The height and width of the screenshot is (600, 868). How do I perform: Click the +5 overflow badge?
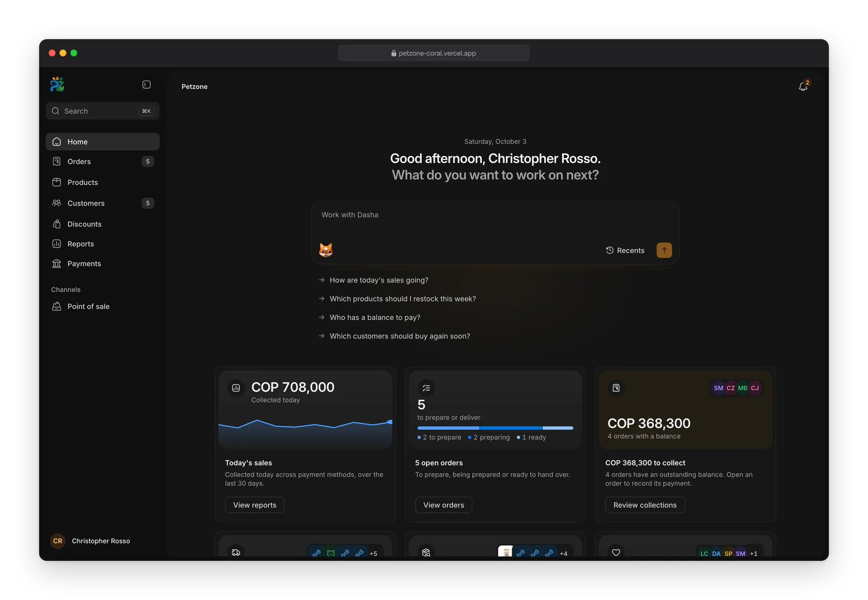[373, 554]
